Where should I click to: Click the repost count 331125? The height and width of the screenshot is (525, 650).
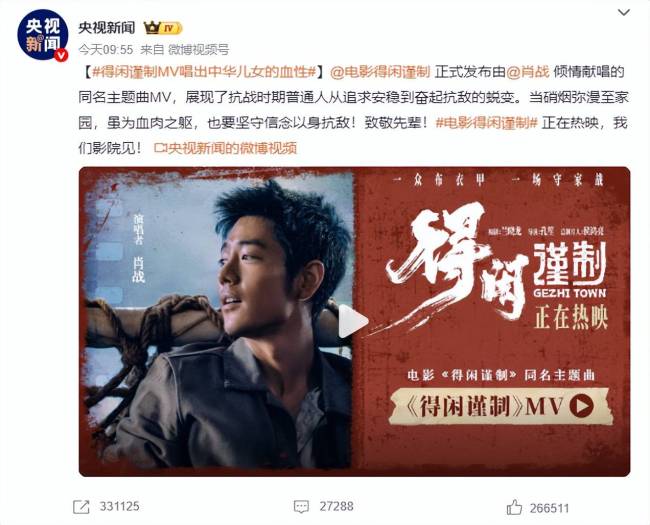point(119,506)
